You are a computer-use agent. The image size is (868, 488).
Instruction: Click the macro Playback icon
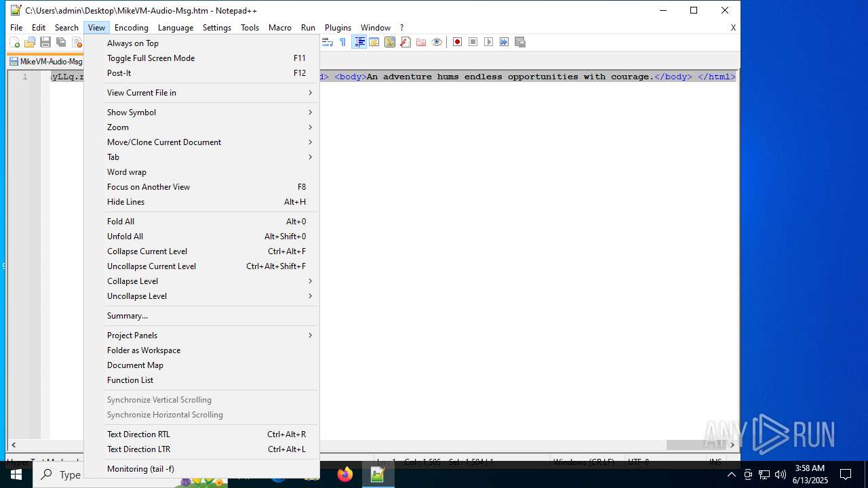(x=488, y=42)
